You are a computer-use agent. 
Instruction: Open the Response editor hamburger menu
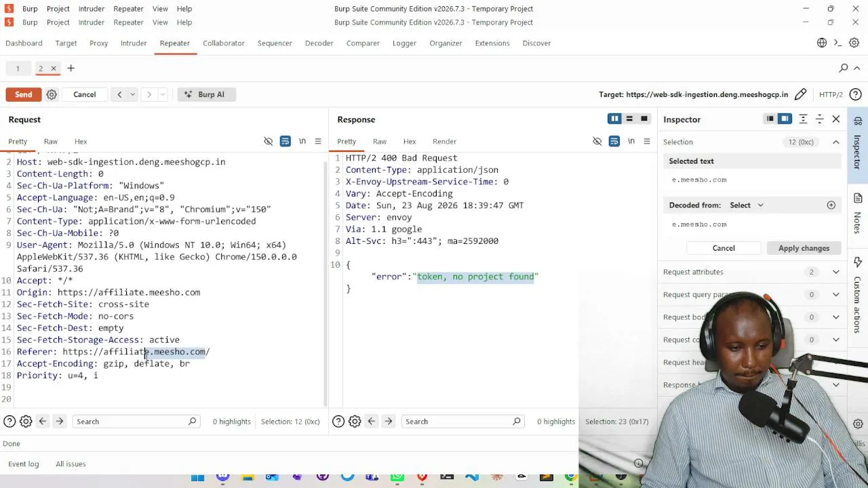click(x=647, y=142)
